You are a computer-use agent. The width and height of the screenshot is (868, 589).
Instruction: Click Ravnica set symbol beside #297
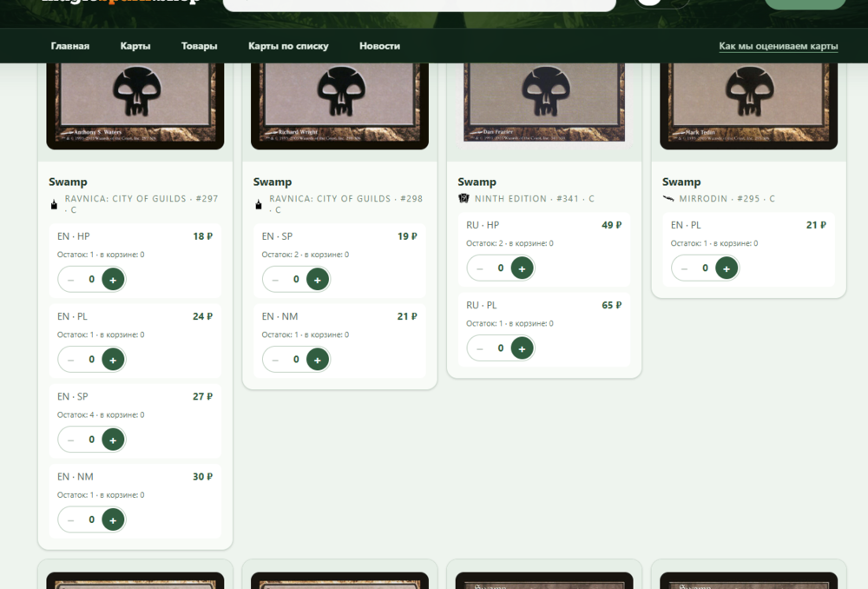[54, 204]
